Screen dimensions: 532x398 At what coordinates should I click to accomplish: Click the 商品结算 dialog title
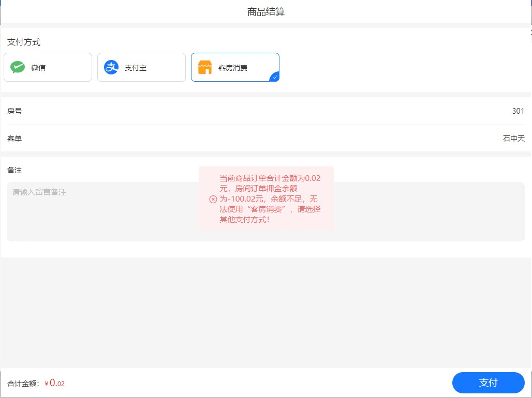[266, 11]
